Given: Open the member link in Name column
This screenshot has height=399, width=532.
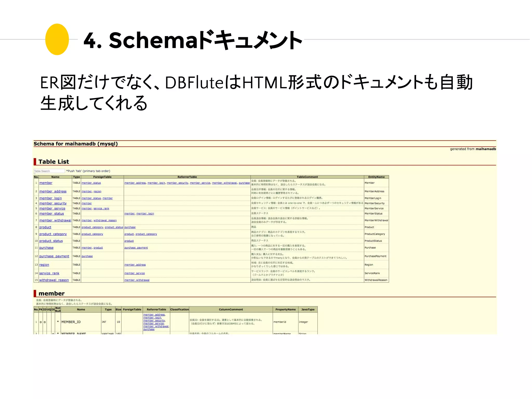Looking at the screenshot, I should point(46,183).
